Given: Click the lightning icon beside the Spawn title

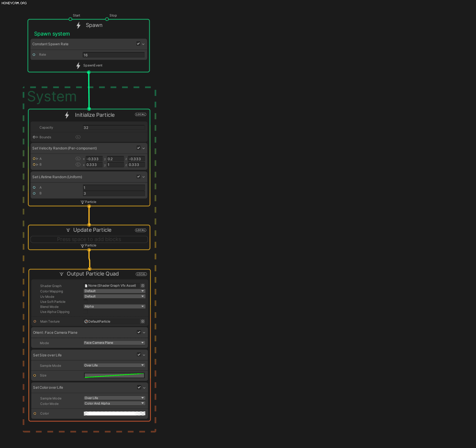Looking at the screenshot, I should click(79, 26).
